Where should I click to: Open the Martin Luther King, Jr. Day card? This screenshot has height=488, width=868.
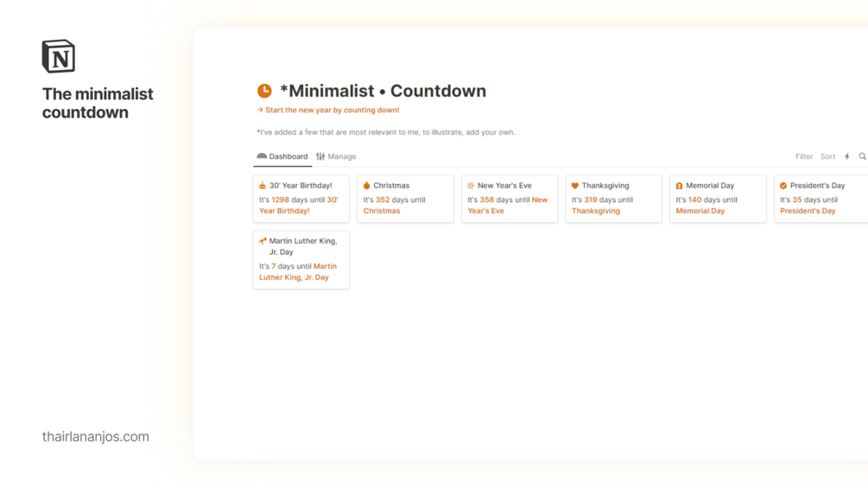click(301, 259)
